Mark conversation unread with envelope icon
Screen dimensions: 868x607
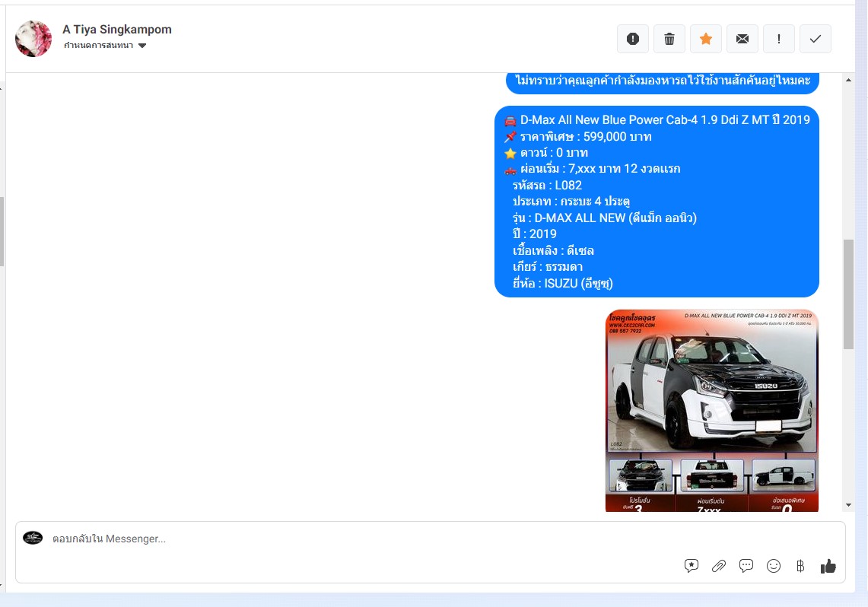[x=742, y=39]
